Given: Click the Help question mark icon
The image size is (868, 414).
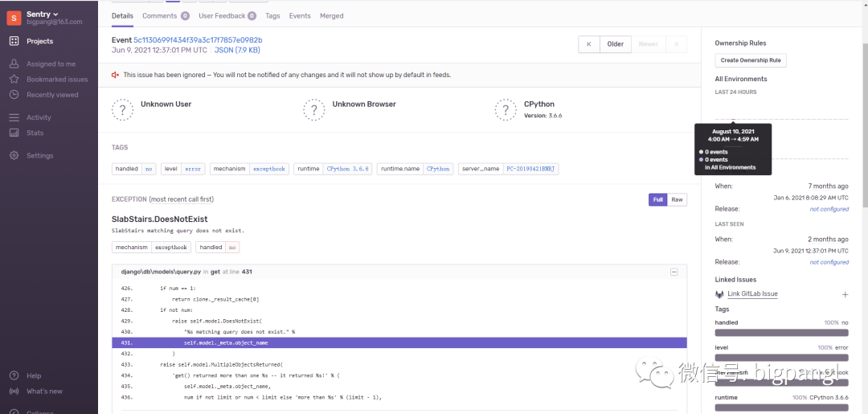Looking at the screenshot, I should [14, 375].
